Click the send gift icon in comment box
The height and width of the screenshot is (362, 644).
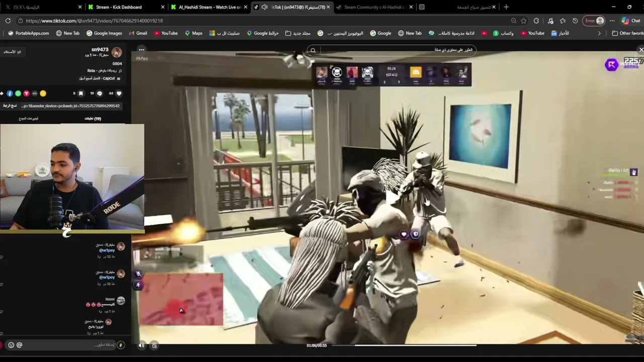coord(121,345)
